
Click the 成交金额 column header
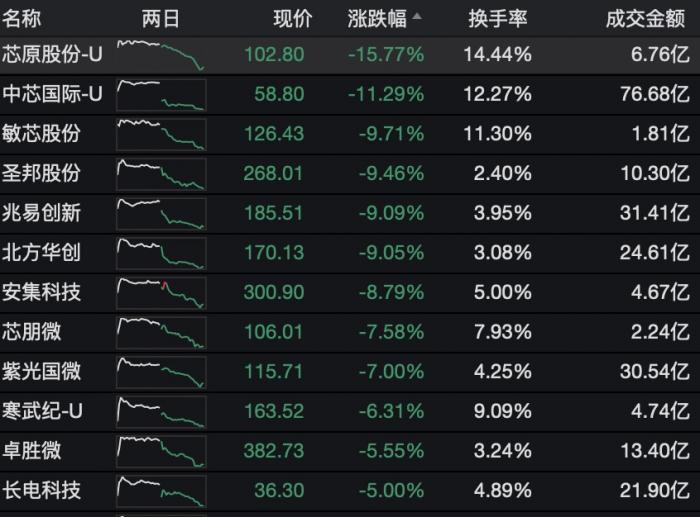647,19
